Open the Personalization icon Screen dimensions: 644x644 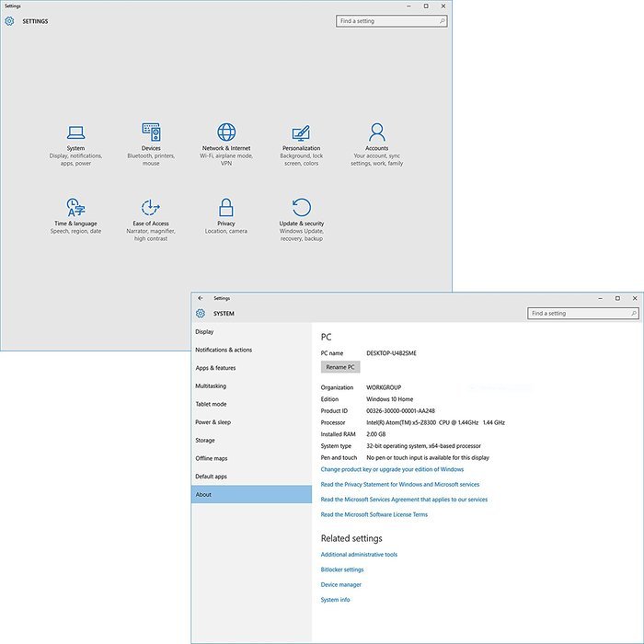pyautogui.click(x=301, y=132)
